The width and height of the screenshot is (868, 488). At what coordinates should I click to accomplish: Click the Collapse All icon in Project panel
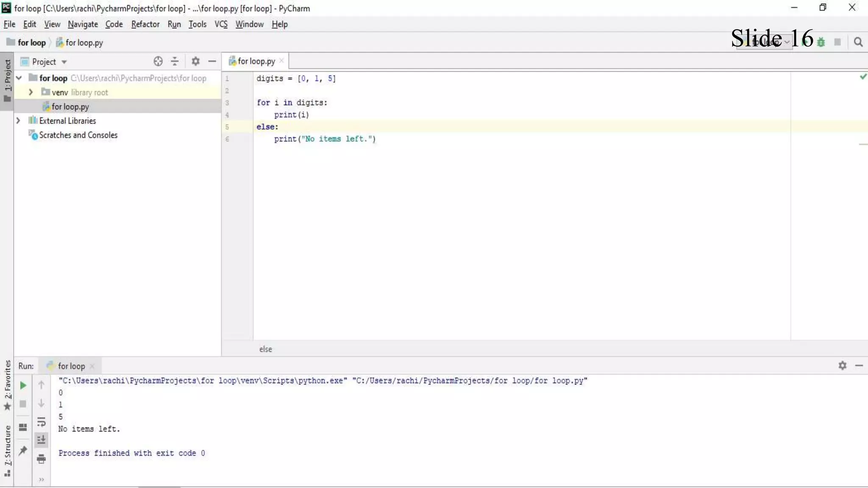pos(175,61)
